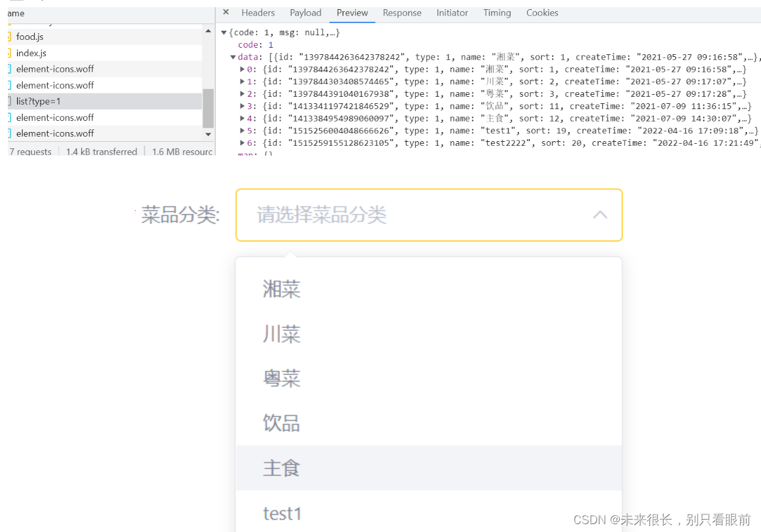This screenshot has height=532, width=761.
Task: Choose 湘菜 from the dropdown
Action: [x=429, y=289]
